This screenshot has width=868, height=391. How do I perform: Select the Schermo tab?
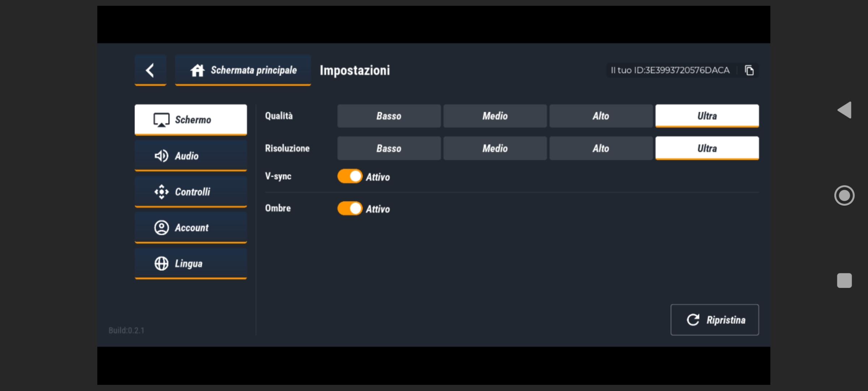(x=191, y=119)
